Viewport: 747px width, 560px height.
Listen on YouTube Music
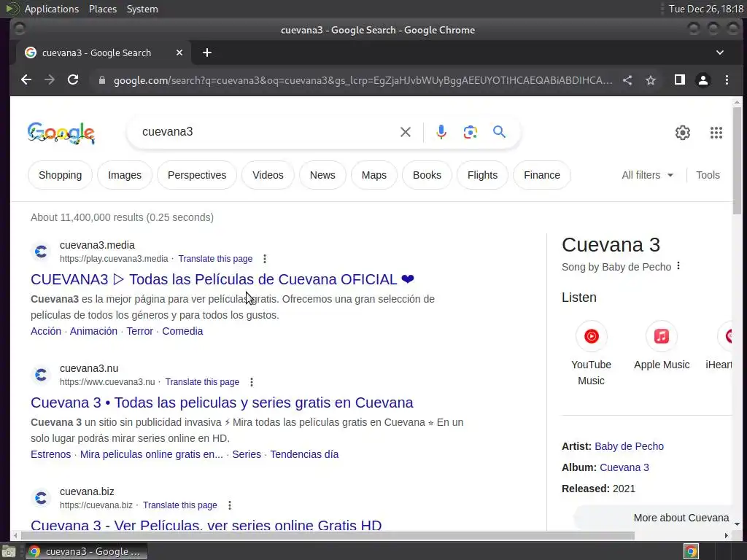click(591, 353)
